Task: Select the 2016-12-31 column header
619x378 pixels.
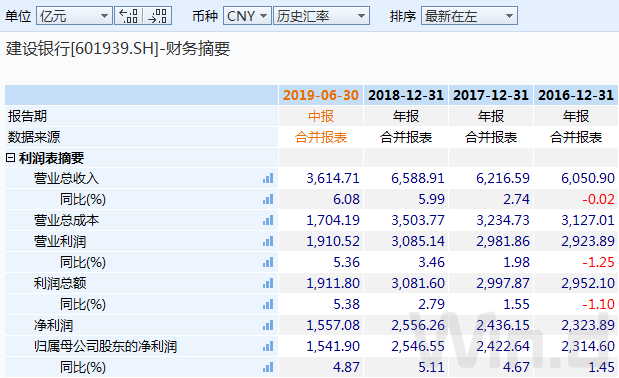Action: tap(576, 95)
